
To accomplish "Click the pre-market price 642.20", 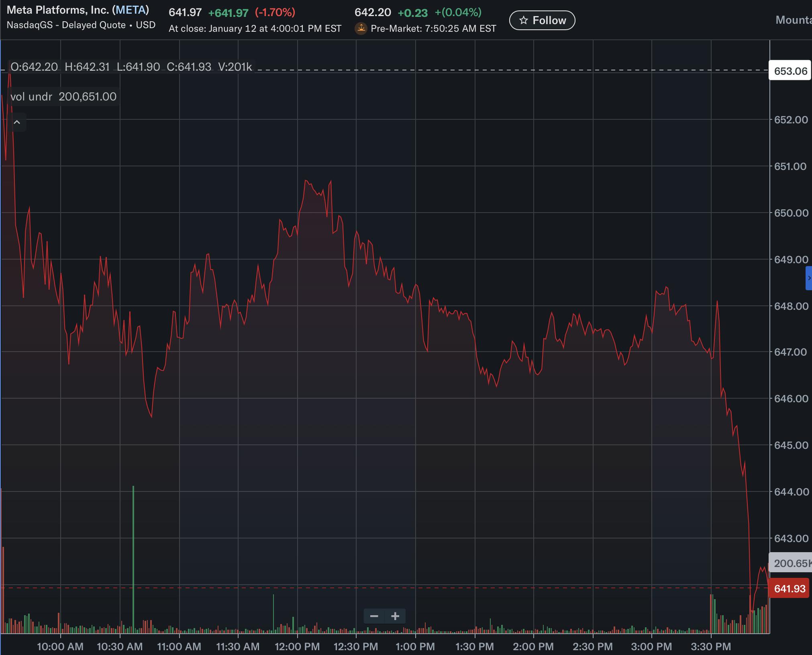I will pos(372,12).
